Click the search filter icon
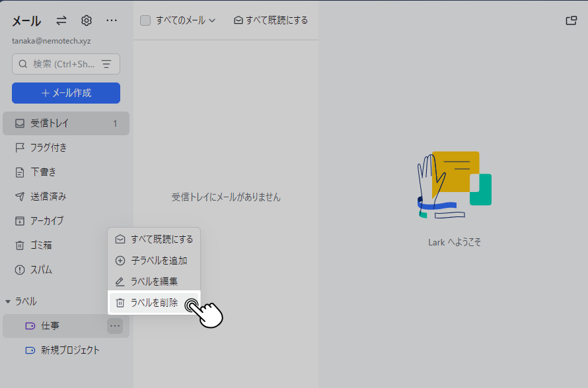The height and width of the screenshot is (388, 588). click(x=106, y=64)
